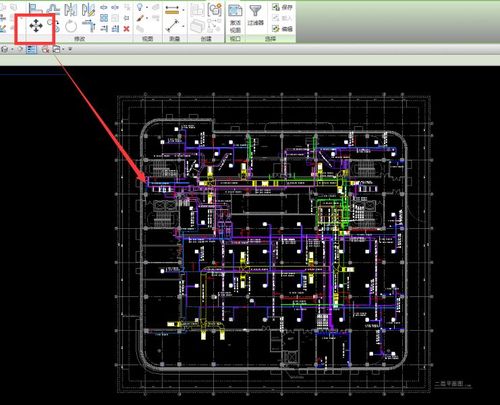Click the paint brush override graphics icon

click(140, 18)
